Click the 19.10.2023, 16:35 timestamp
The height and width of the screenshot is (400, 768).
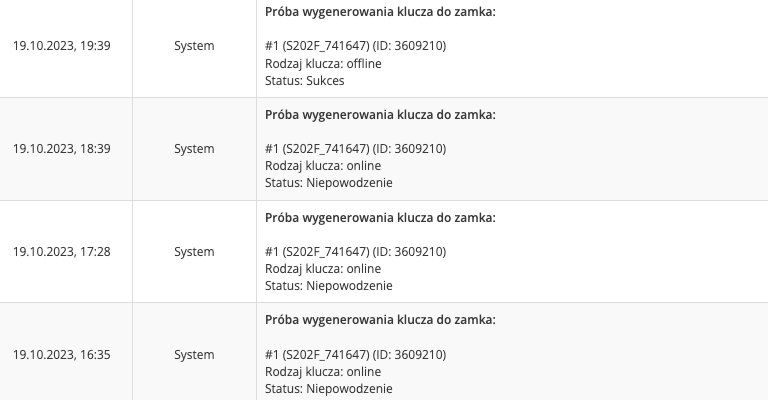click(x=62, y=355)
